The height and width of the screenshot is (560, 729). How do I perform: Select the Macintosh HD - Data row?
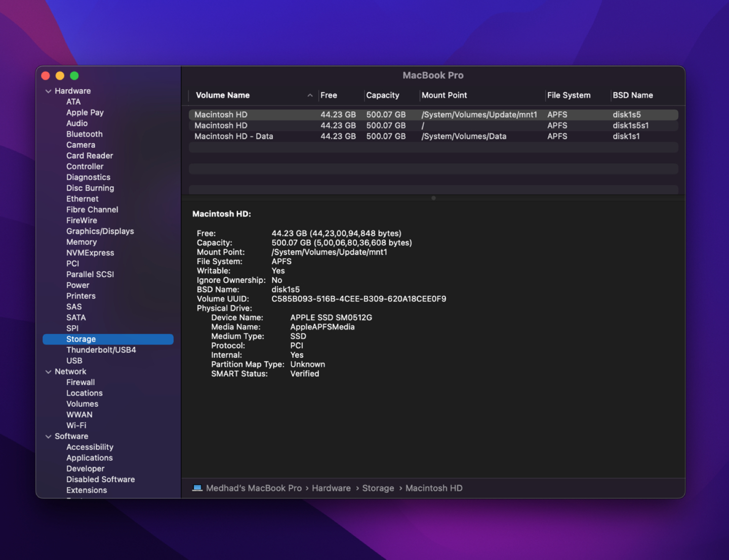433,136
